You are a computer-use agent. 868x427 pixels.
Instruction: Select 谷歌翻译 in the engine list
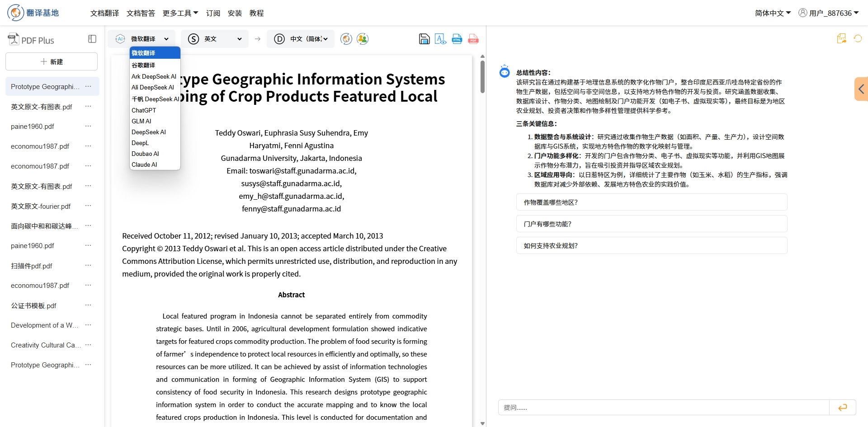(155, 65)
